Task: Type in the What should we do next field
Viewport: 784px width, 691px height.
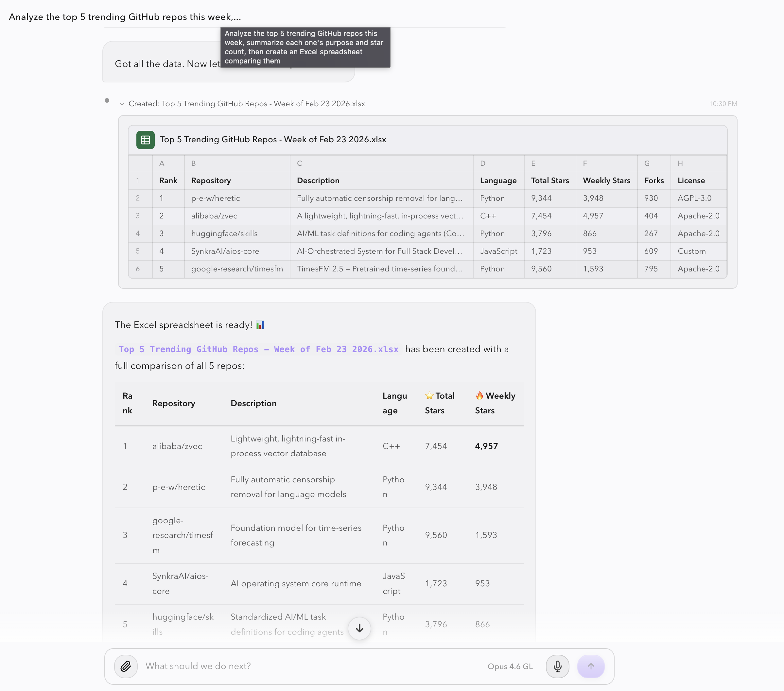Action: click(x=307, y=666)
